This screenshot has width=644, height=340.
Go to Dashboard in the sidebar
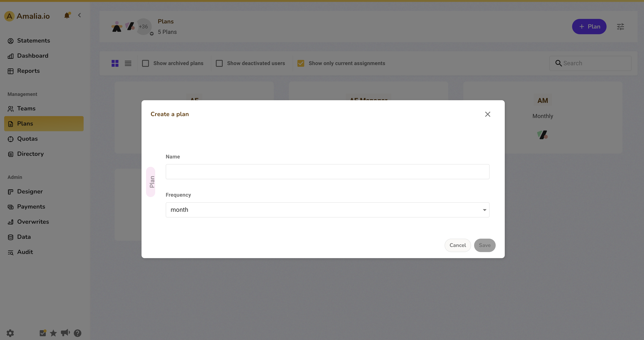44,56
